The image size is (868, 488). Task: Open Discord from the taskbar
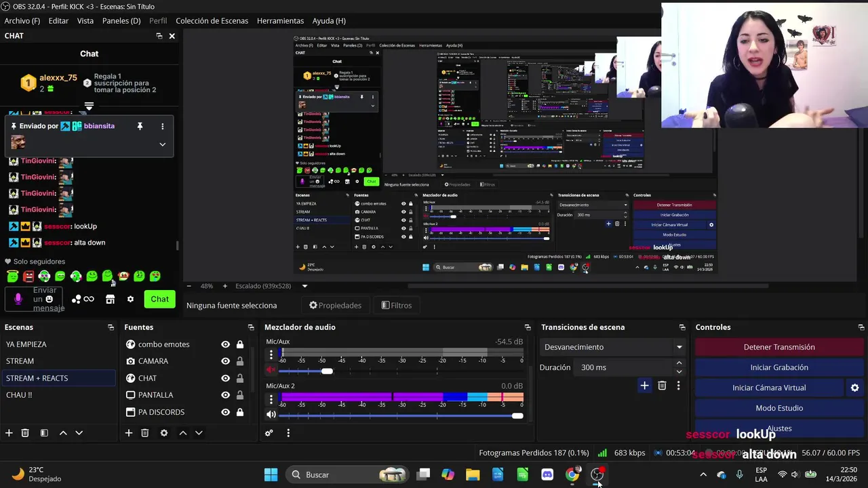[547, 474]
